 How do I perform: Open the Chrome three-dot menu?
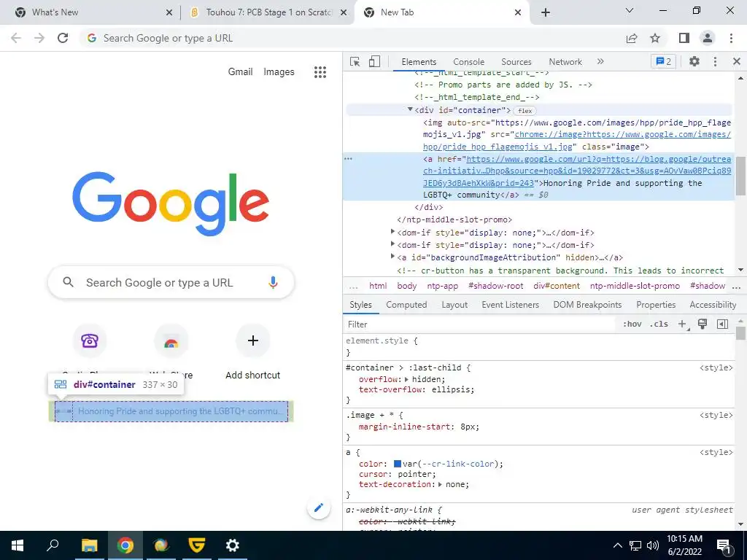(731, 38)
